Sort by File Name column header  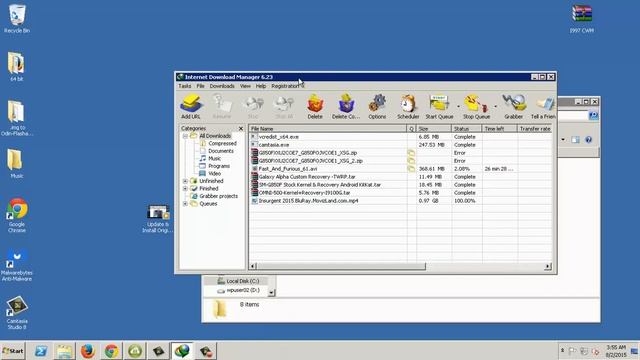(x=328, y=129)
